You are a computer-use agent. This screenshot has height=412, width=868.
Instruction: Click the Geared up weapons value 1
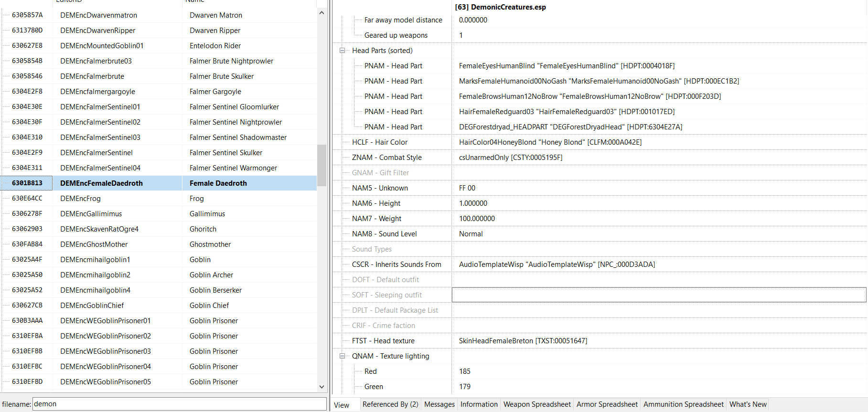click(461, 35)
